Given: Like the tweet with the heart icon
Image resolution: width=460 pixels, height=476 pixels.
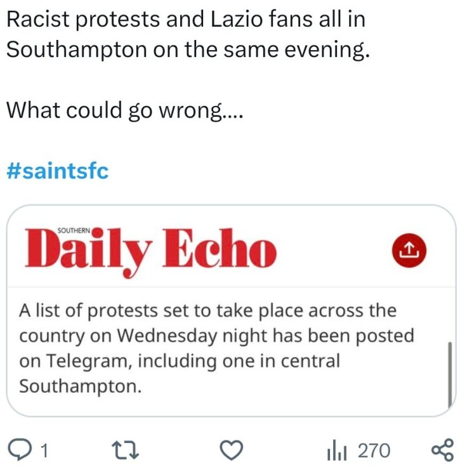Looking at the screenshot, I should [x=232, y=450].
